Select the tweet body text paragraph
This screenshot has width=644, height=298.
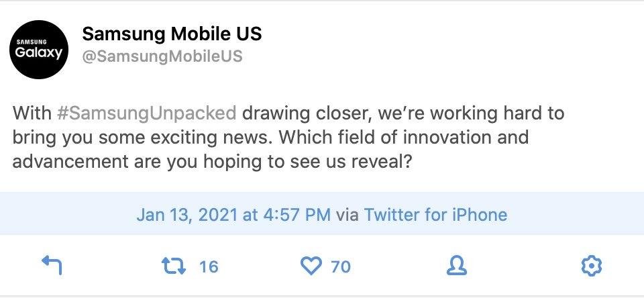pos(288,138)
